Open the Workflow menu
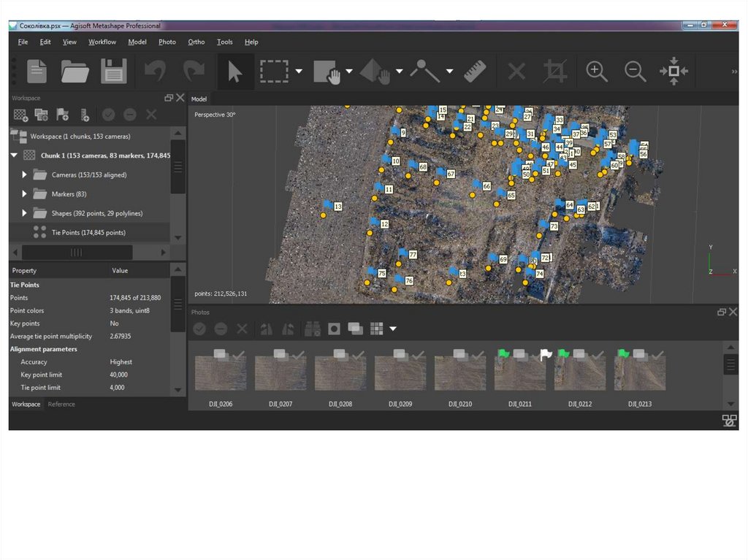 tap(102, 42)
